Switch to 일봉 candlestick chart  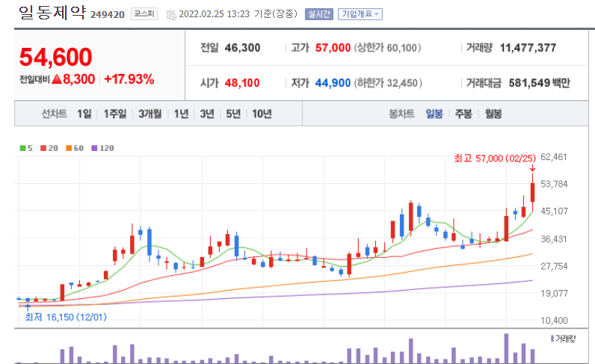(434, 114)
